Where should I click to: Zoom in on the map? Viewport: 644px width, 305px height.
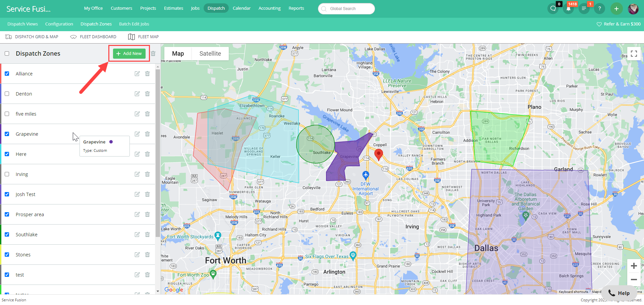coord(634,266)
